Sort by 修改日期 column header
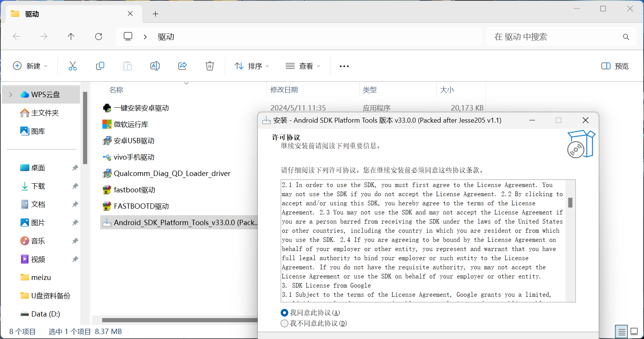644x339 pixels. [x=284, y=90]
